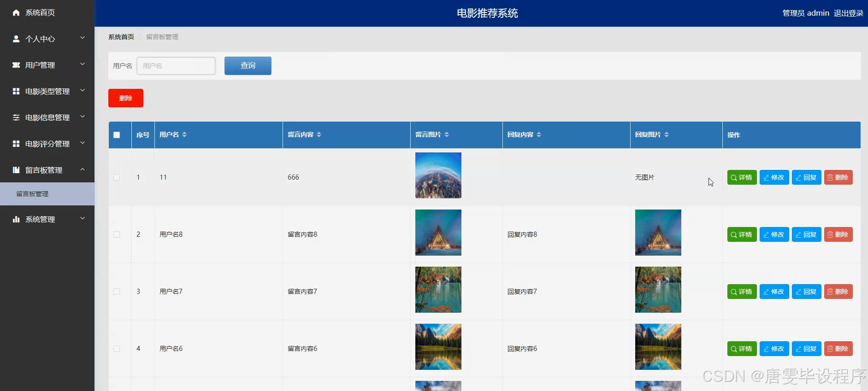The height and width of the screenshot is (391, 868).
Task: Expand 用户管理 menu chevron
Action: (x=83, y=64)
